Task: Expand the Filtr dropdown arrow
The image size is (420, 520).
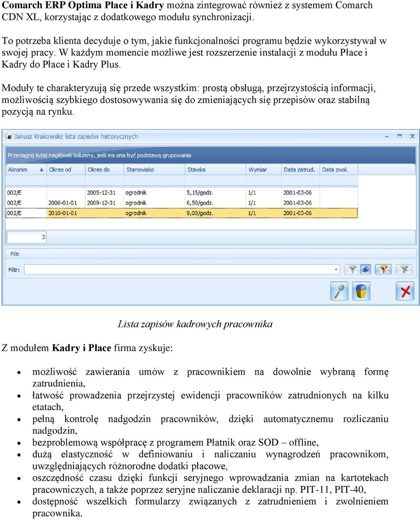Action: 336,270
